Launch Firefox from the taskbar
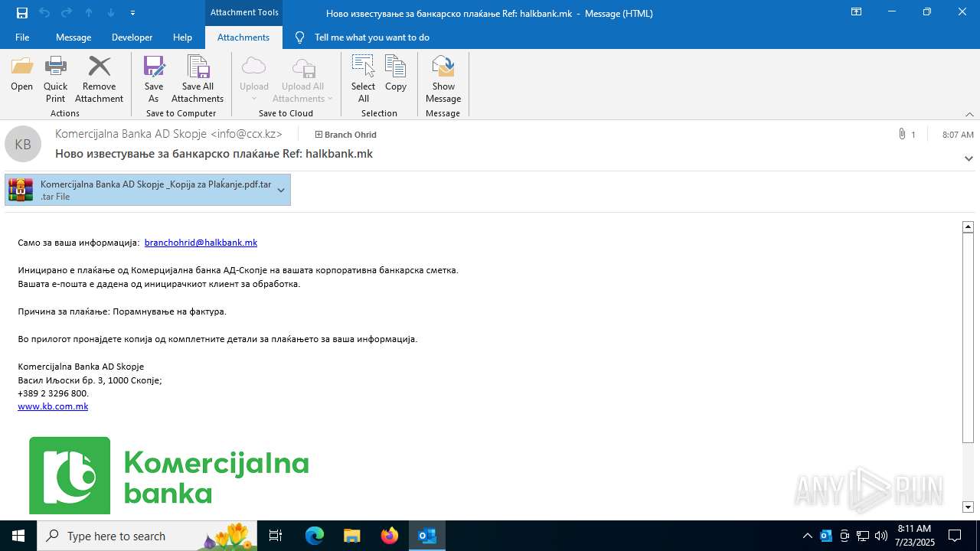Viewport: 980px width, 551px height. [390, 536]
